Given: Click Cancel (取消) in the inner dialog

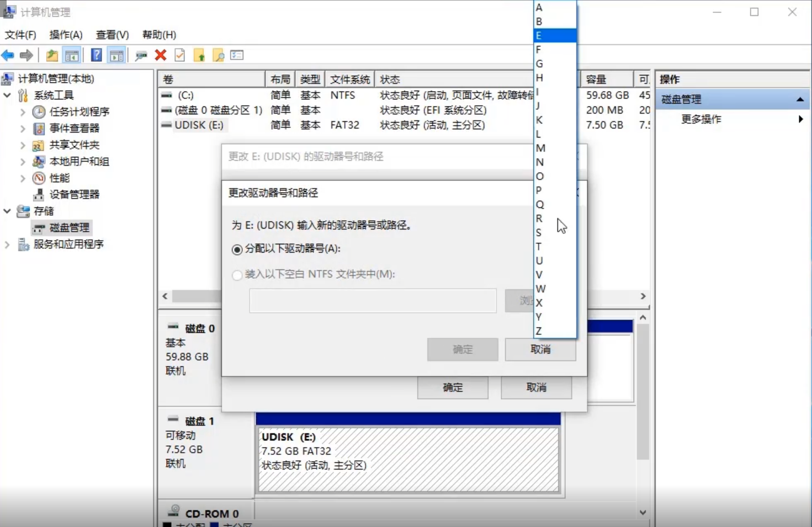Looking at the screenshot, I should [540, 349].
